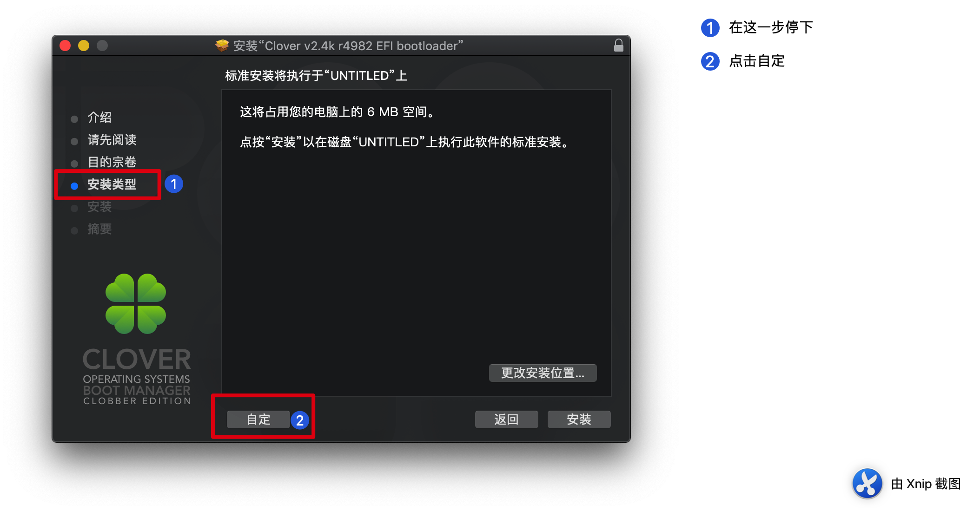Viewport: 980px width, 511px height.
Task: Open 更改安装位置 change location button
Action: click(x=543, y=373)
